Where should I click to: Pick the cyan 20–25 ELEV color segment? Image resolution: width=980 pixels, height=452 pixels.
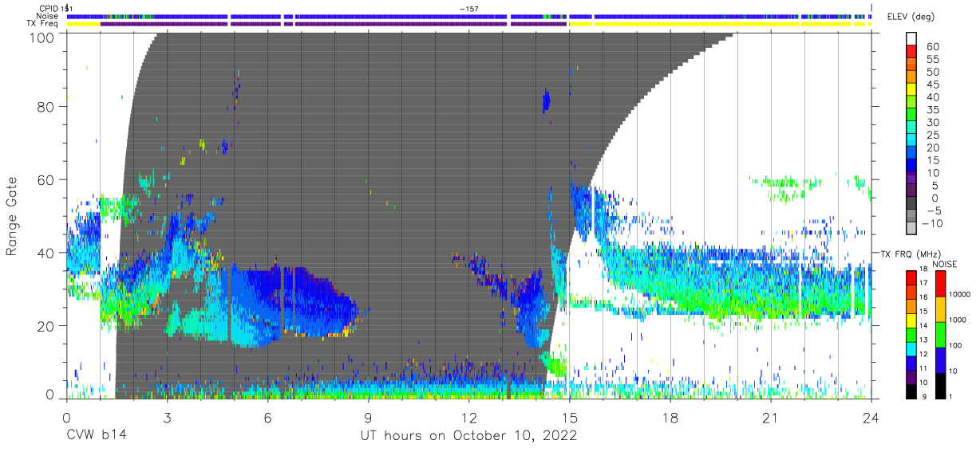(912, 141)
